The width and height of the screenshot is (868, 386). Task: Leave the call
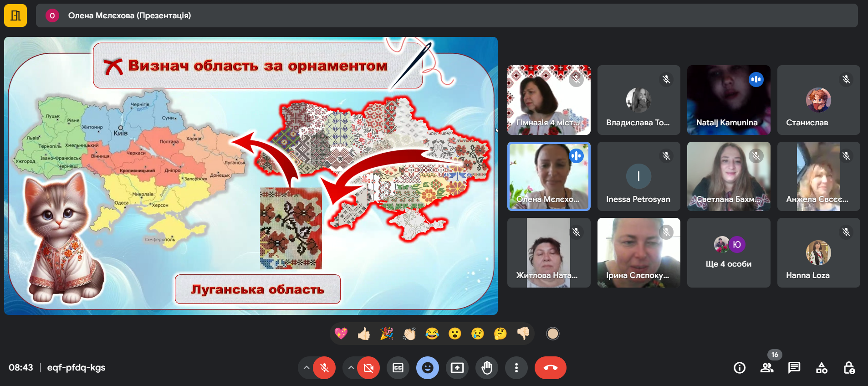click(x=550, y=368)
